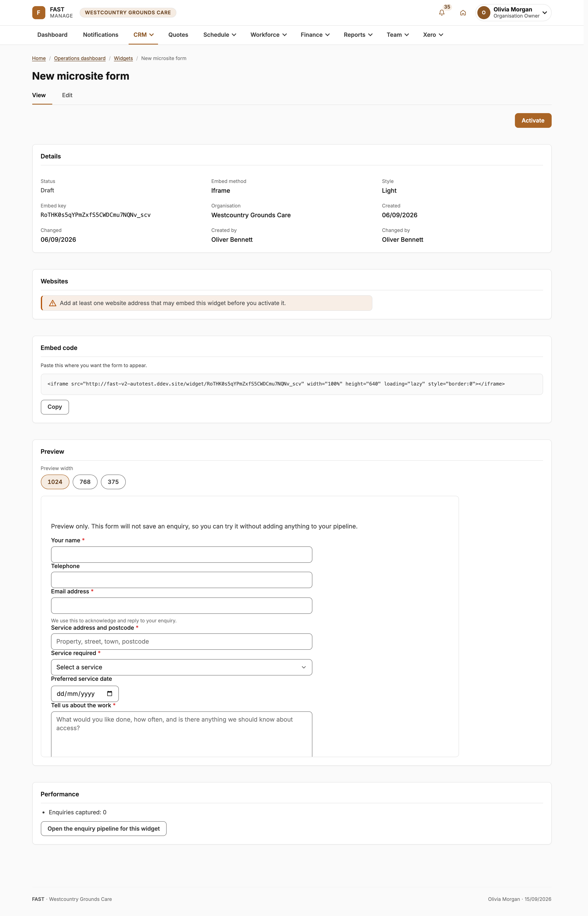The image size is (588, 916).
Task: Select the 1024 preview width
Action: (55, 482)
